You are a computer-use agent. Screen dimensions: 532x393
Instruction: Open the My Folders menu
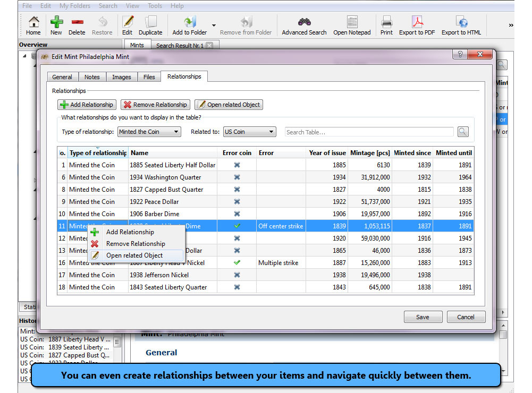75,6
